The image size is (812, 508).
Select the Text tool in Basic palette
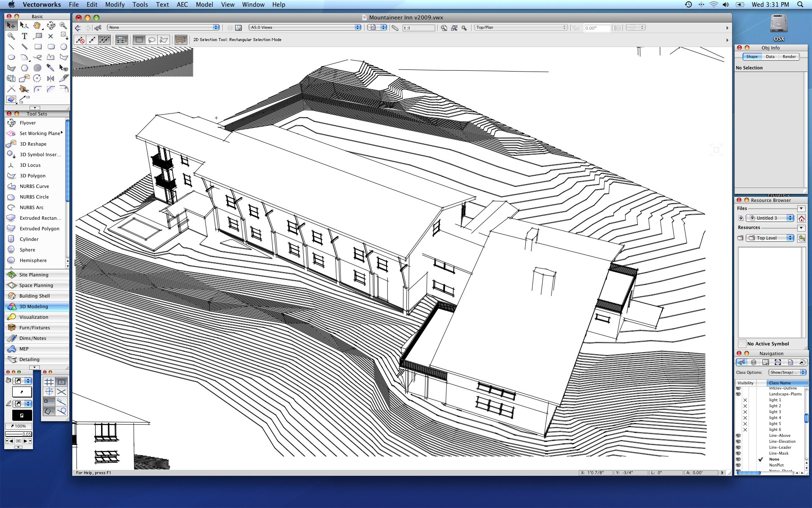(24, 36)
